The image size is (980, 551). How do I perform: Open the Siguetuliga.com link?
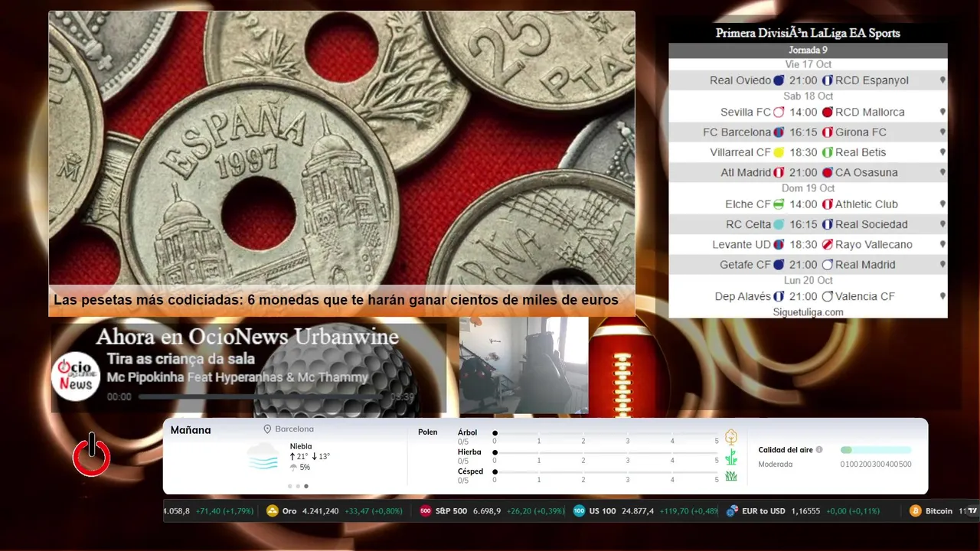[808, 312]
